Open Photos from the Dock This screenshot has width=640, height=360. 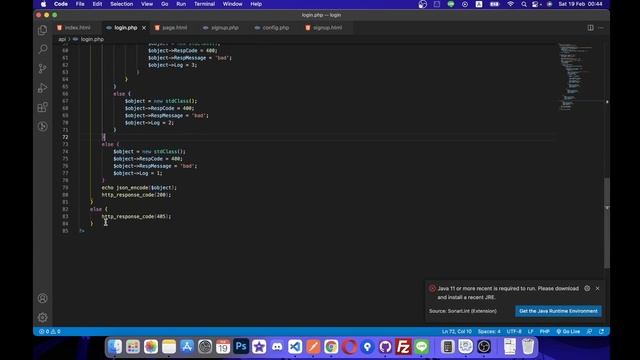tap(151, 347)
